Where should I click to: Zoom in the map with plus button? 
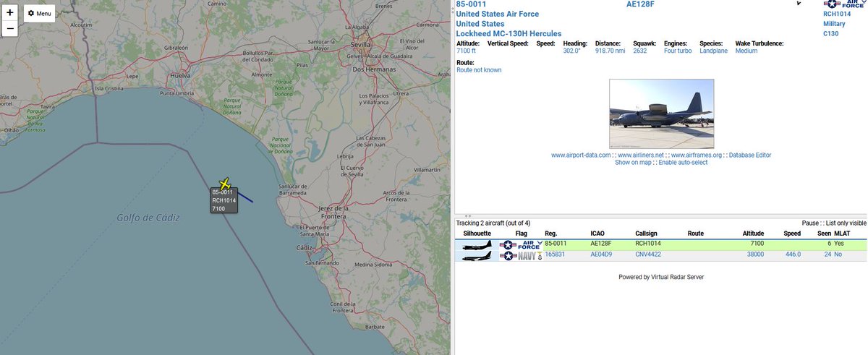10,13
